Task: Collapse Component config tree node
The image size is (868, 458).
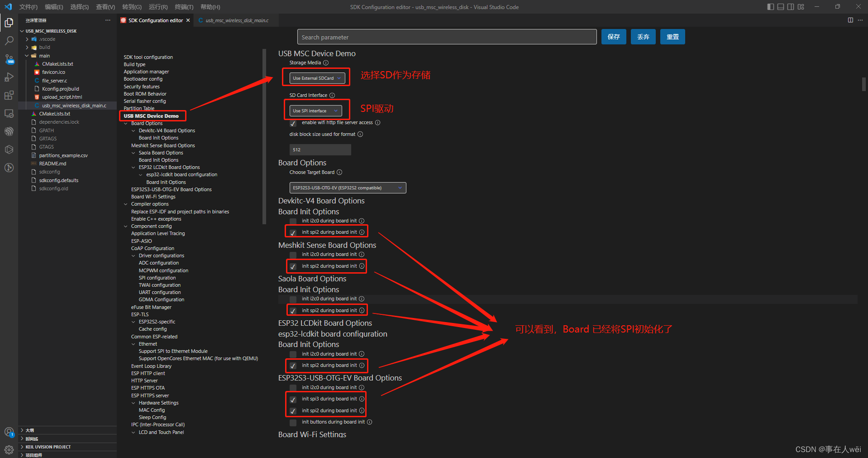Action: pos(126,227)
